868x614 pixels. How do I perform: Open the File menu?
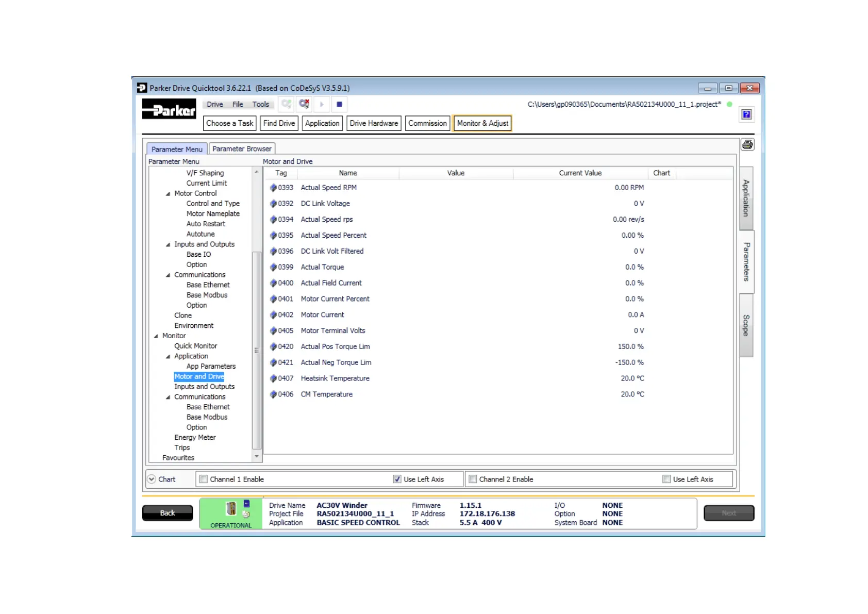(238, 104)
